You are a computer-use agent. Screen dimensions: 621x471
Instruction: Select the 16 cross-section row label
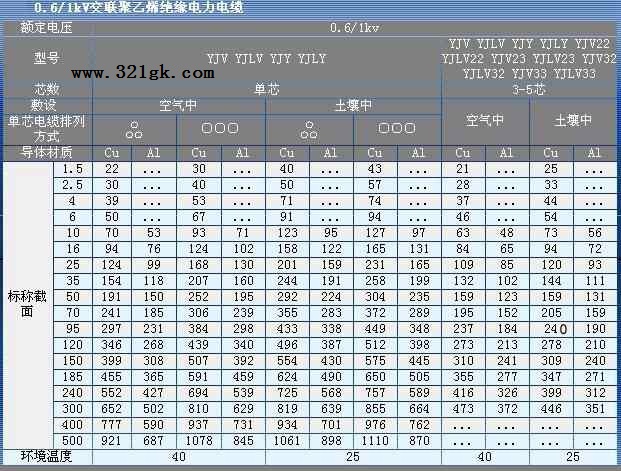point(73,249)
